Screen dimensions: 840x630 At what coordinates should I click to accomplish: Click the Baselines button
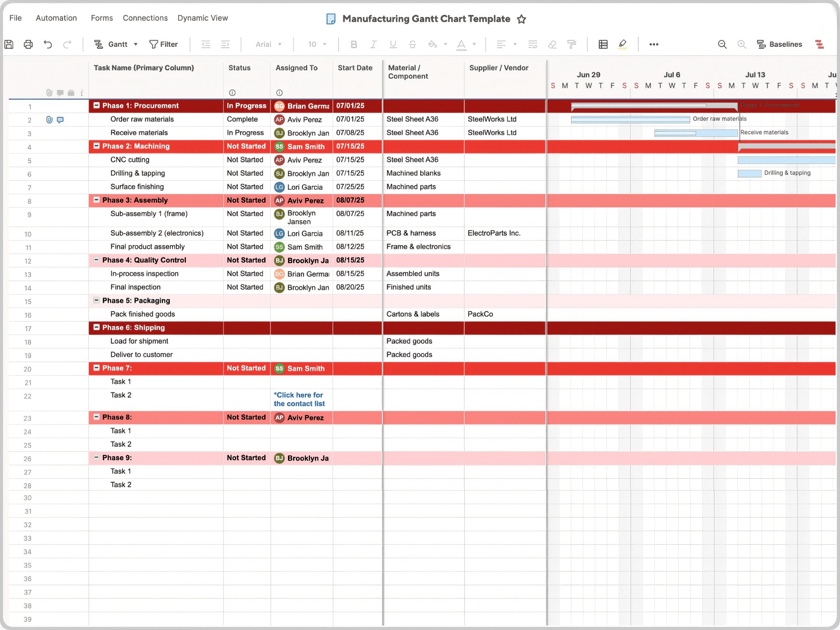pos(780,44)
